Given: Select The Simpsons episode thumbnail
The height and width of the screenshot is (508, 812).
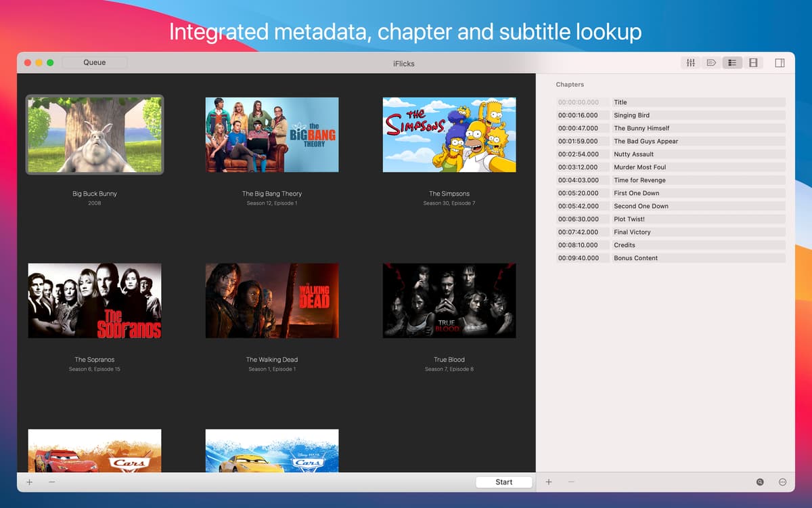Looking at the screenshot, I should (x=449, y=134).
